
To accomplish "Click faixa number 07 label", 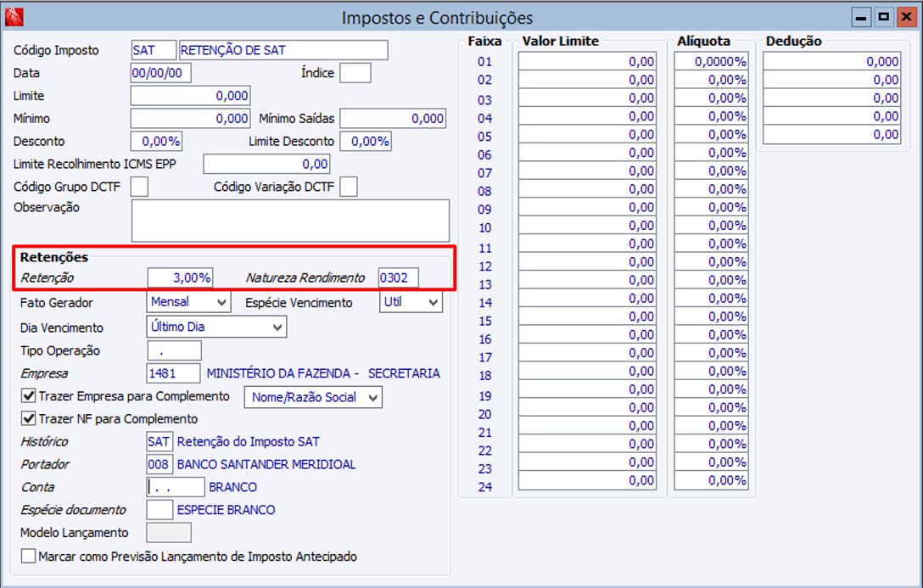I will [x=484, y=173].
